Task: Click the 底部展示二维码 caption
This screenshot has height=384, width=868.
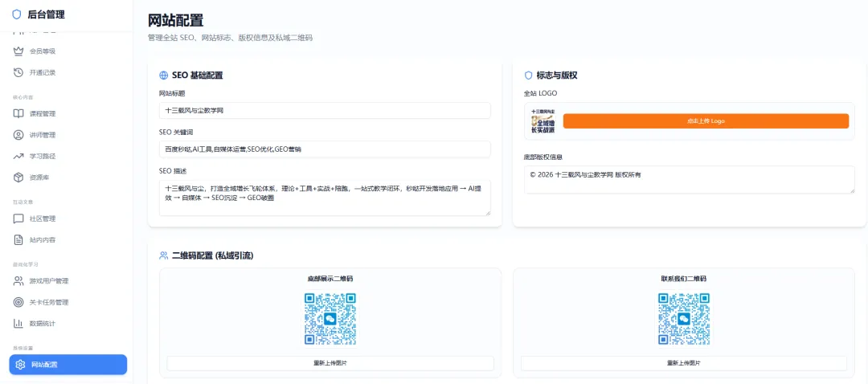Action: point(330,279)
